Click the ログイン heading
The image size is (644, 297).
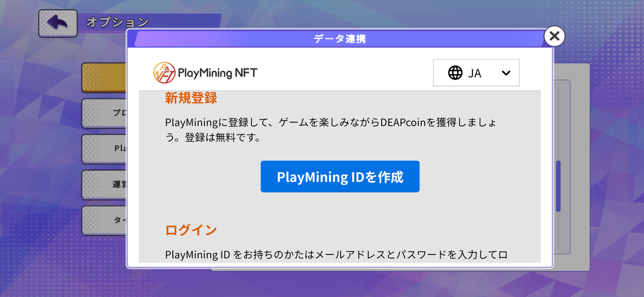click(191, 230)
